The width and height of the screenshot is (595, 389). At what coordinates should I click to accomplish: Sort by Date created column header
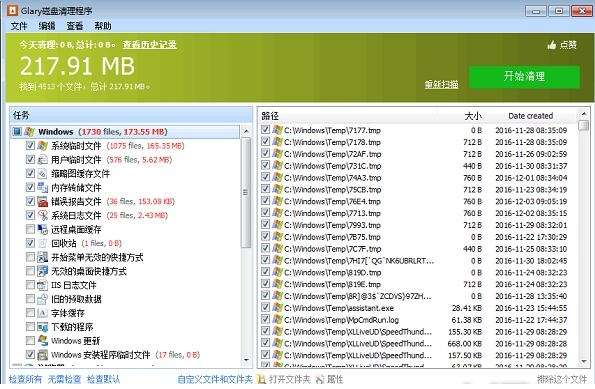[530, 116]
